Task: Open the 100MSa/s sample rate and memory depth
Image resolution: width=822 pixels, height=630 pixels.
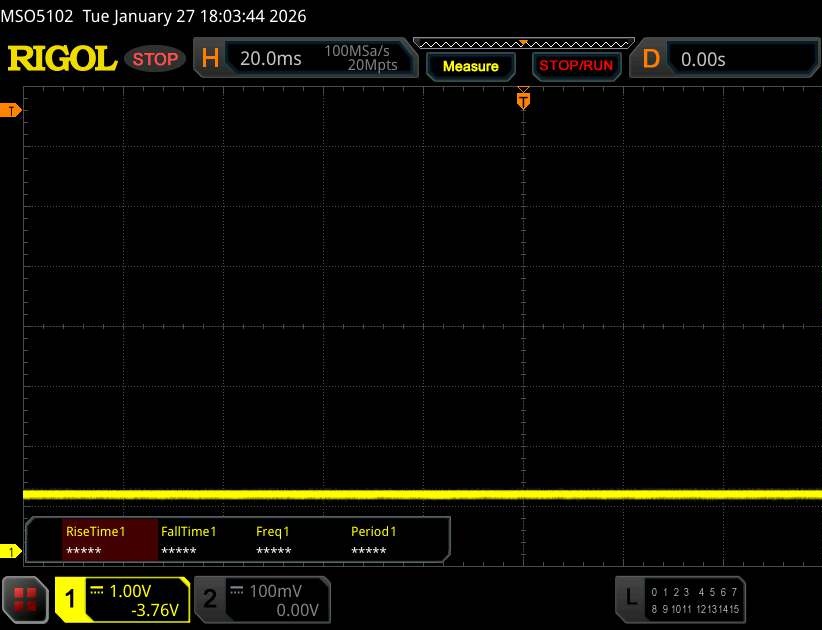Action: tap(360, 58)
